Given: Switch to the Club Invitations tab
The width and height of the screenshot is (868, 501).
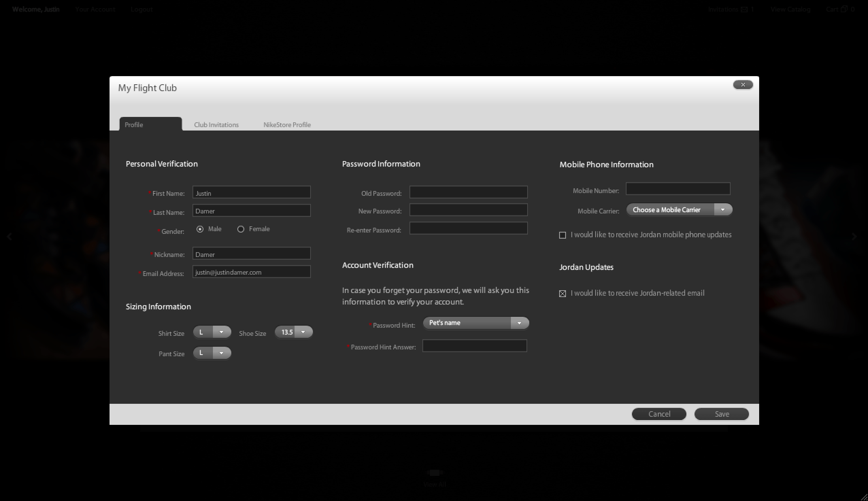Looking at the screenshot, I should tap(216, 125).
